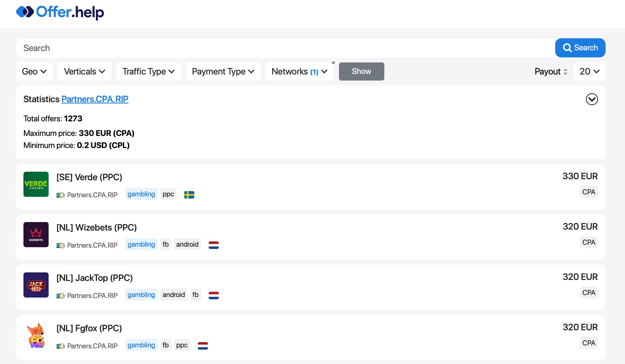
Task: Open the Networks (1) dropdown
Action: 300,71
